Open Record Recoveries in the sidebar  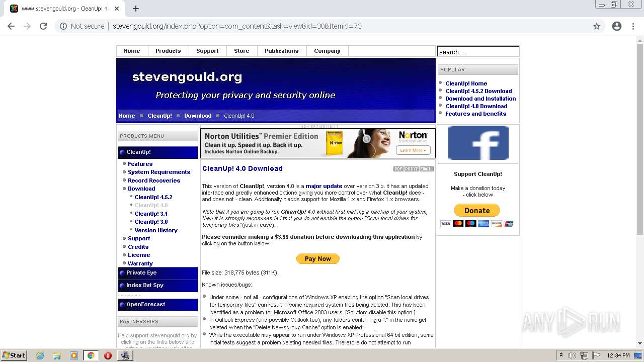154,180
